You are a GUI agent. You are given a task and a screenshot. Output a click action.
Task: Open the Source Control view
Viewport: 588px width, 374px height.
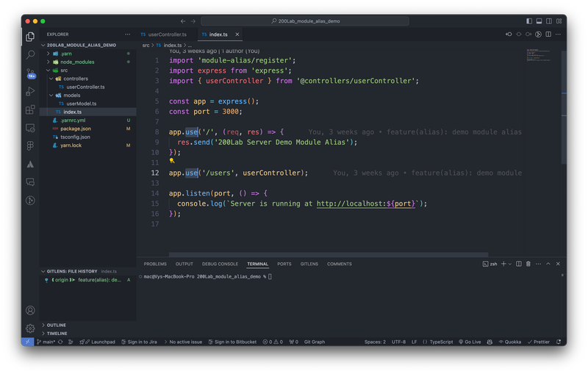(30, 73)
